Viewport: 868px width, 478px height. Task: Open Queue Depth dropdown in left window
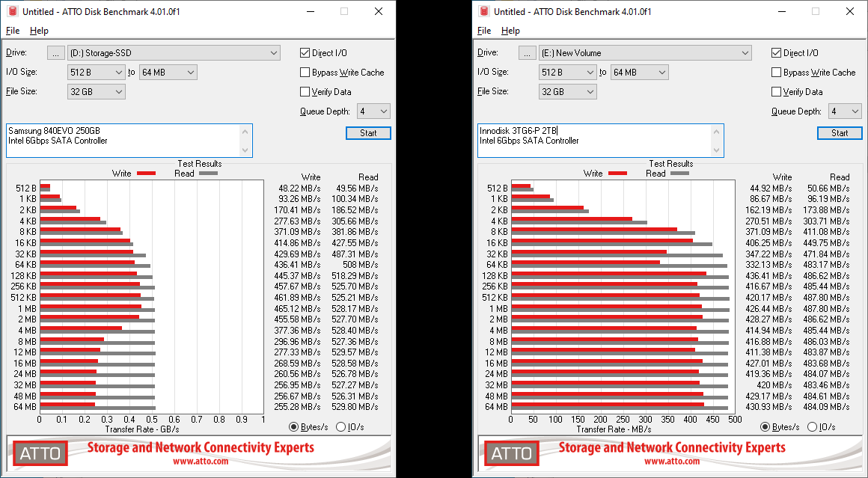373,111
